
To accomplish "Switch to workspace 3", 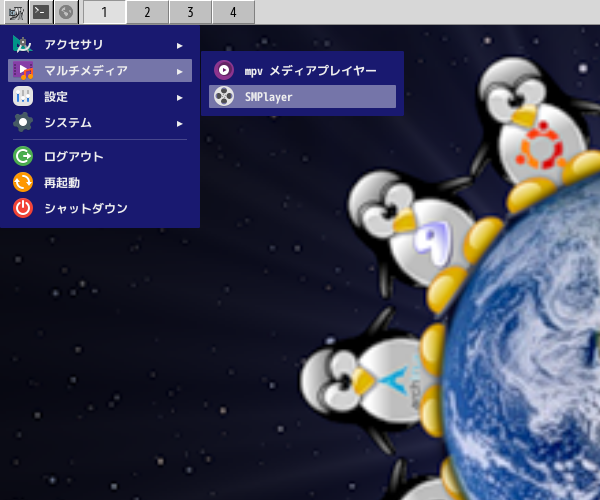I will (x=190, y=12).
